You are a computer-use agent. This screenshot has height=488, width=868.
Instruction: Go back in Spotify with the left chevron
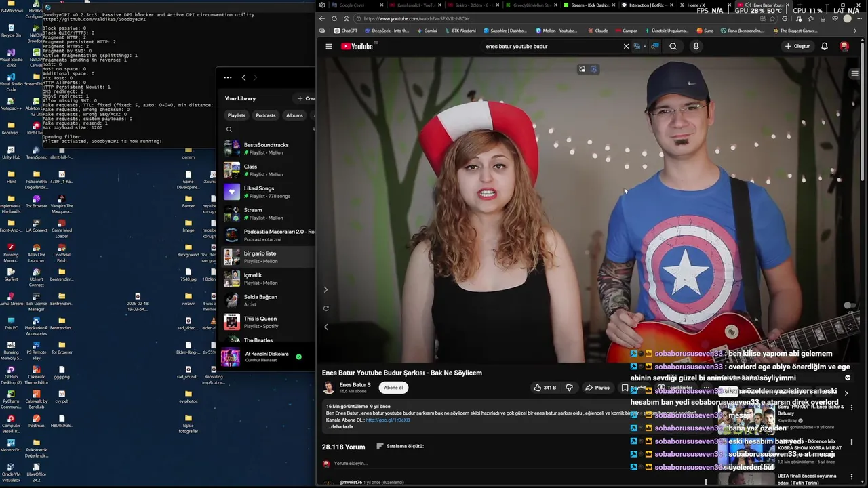243,77
